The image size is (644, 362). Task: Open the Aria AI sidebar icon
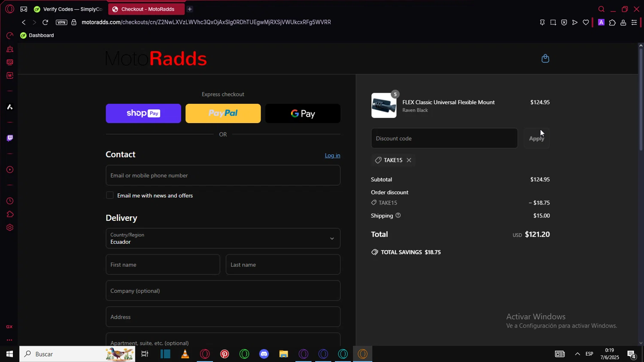[x=9, y=107]
